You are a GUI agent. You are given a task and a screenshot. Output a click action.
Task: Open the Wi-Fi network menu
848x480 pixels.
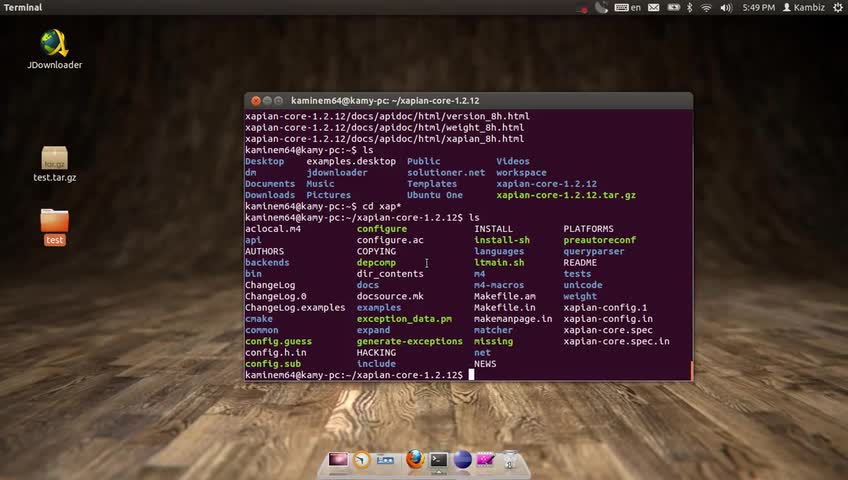click(705, 8)
